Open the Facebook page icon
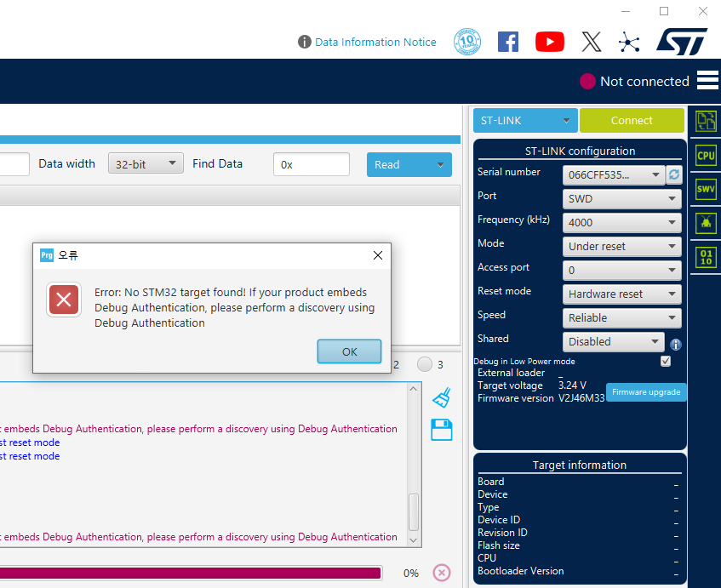This screenshot has height=588, width=721. (508, 42)
